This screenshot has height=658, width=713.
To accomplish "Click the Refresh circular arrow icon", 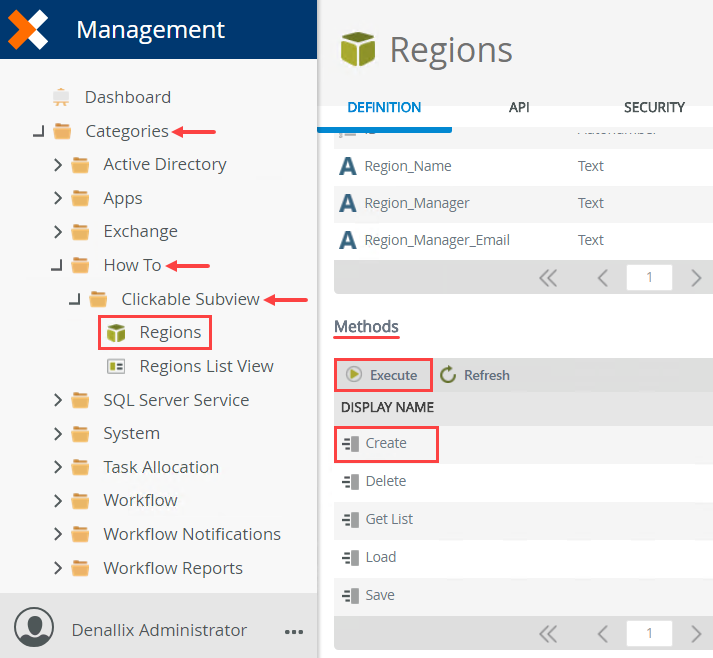I will click(448, 375).
